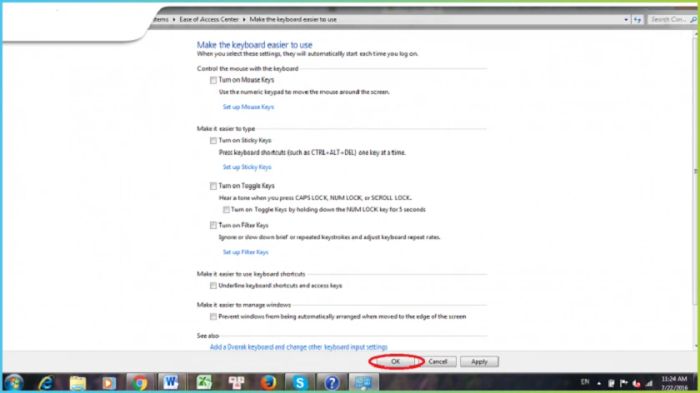Switch to Microsoft Word taskbar icon
The image size is (700, 393).
[171, 383]
